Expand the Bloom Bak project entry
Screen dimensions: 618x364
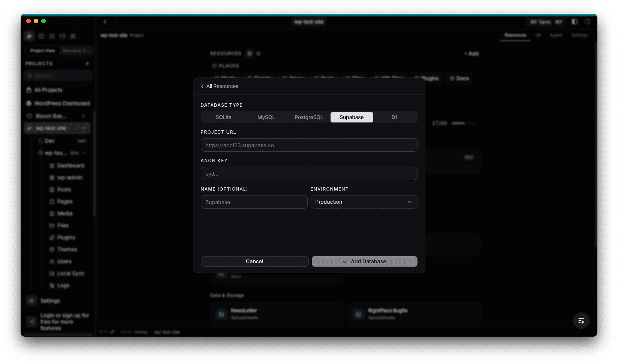click(x=84, y=116)
